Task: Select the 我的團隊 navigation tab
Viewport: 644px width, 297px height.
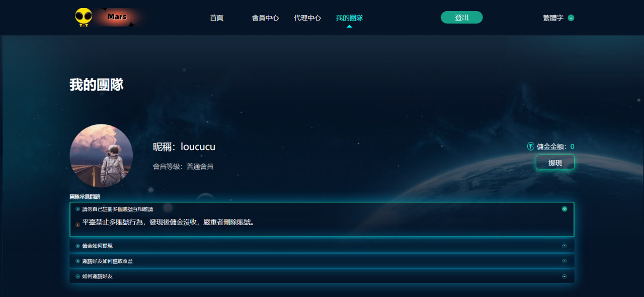Action: [349, 18]
